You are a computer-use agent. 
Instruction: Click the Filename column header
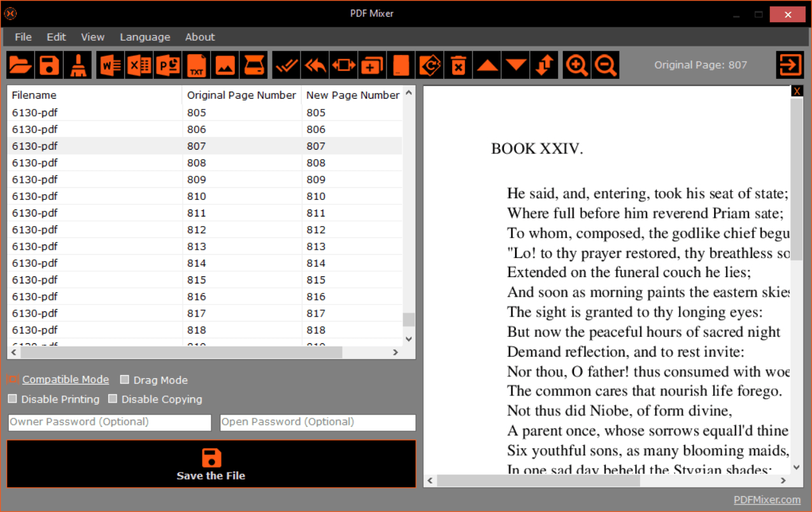pyautogui.click(x=94, y=95)
